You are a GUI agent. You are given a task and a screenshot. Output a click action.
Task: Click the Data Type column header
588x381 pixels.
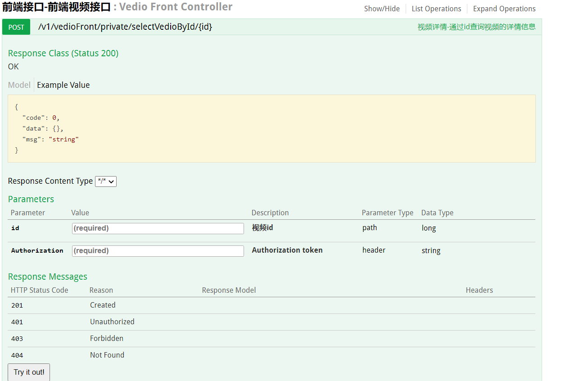coord(437,213)
